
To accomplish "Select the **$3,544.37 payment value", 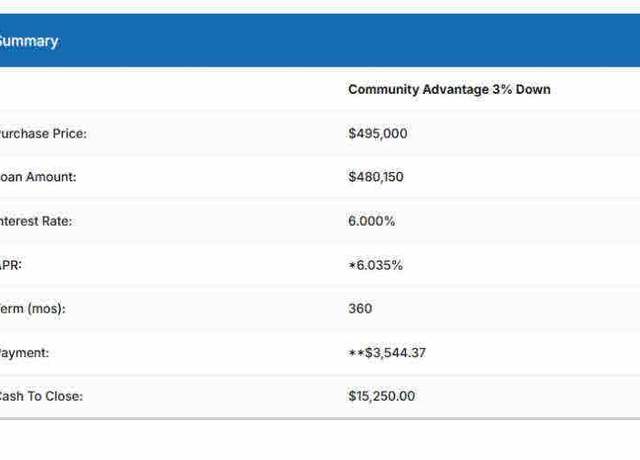I will point(387,353).
